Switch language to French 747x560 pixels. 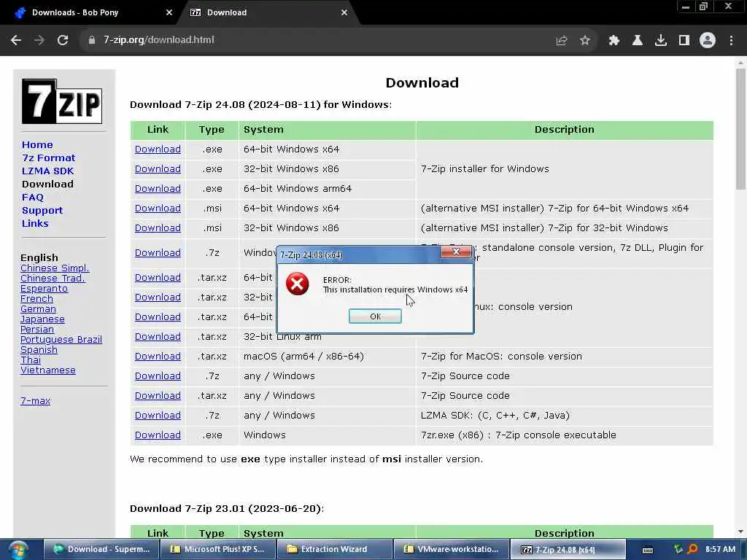coord(36,298)
